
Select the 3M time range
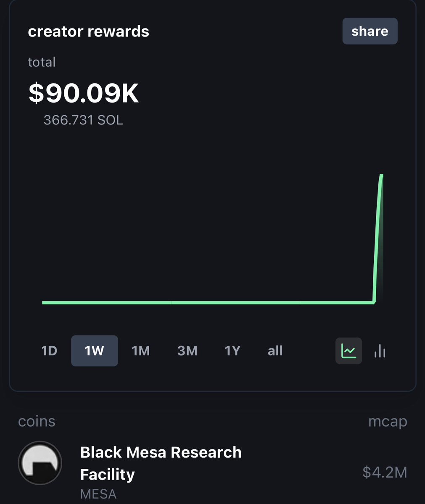[187, 351]
